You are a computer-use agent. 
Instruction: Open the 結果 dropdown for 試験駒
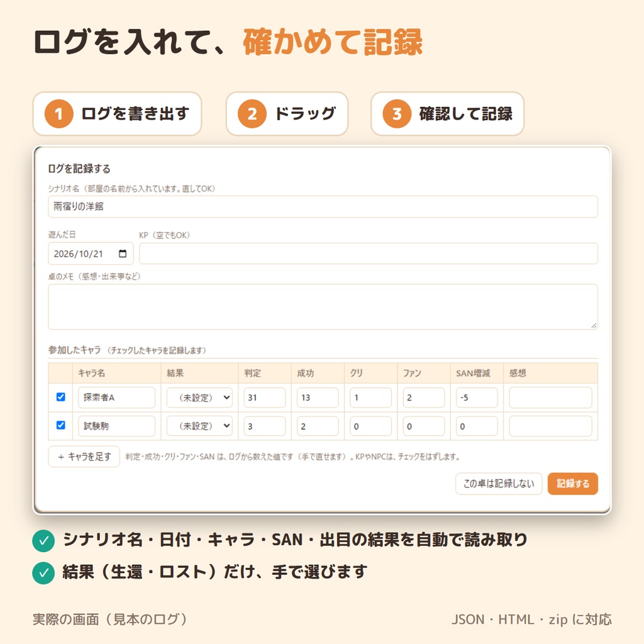(x=199, y=426)
